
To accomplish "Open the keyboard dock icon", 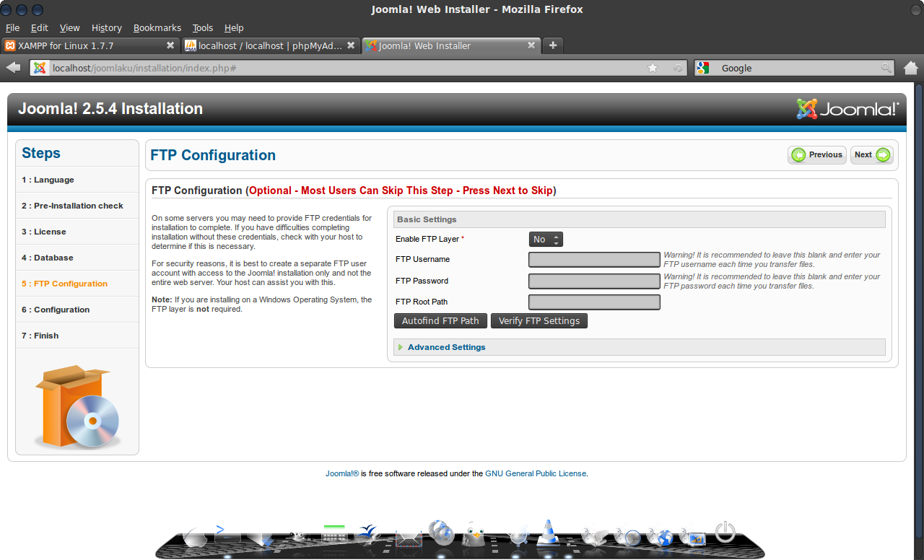I will click(334, 535).
